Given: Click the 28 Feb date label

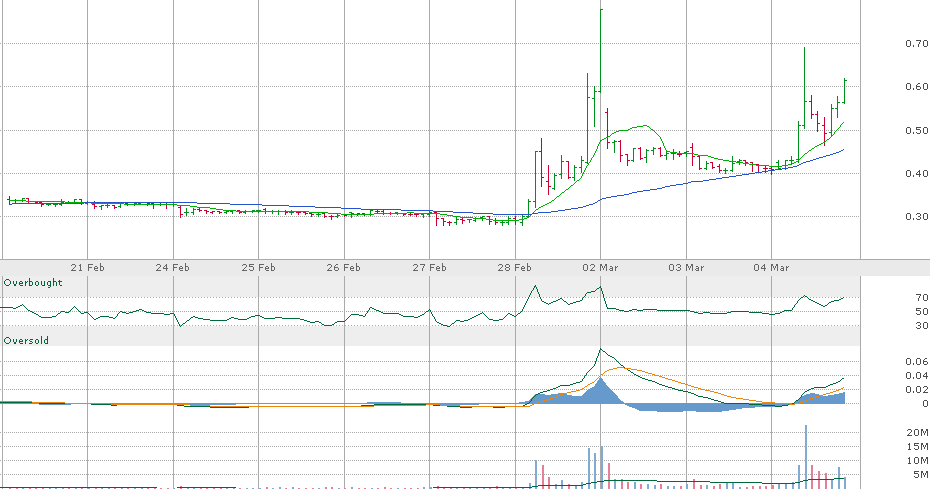Looking at the screenshot, I should (514, 268).
